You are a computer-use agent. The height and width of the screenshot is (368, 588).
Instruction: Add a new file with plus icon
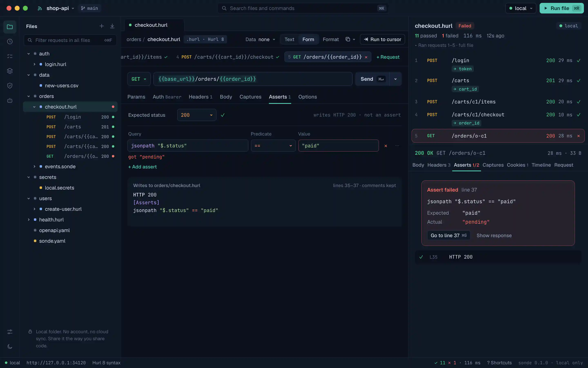101,26
